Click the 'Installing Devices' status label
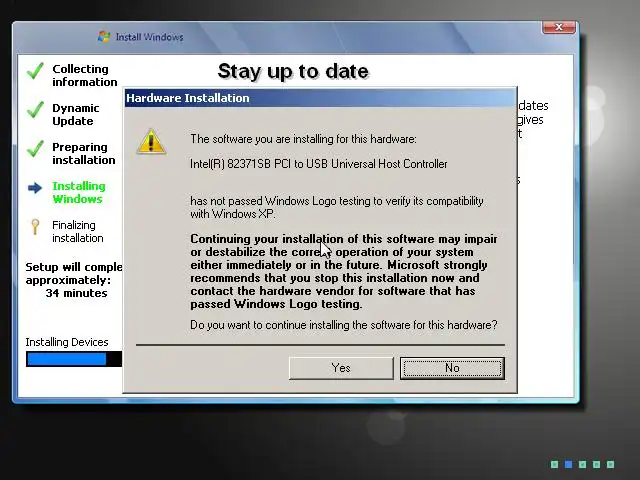 (67, 342)
